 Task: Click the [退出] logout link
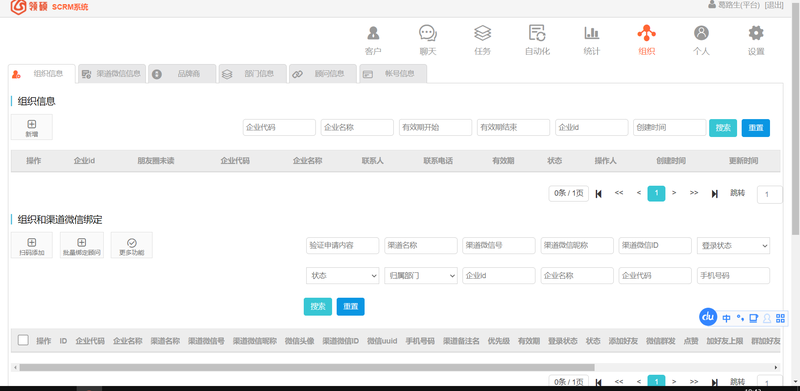(773, 5)
